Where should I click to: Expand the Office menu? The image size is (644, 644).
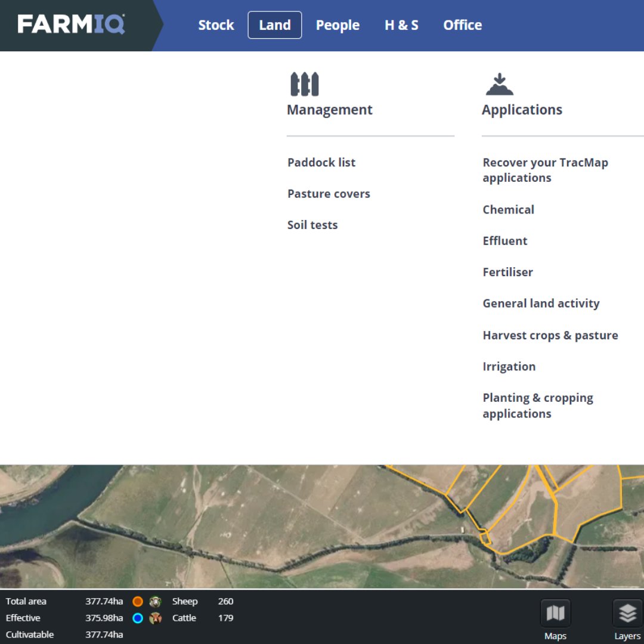[462, 24]
